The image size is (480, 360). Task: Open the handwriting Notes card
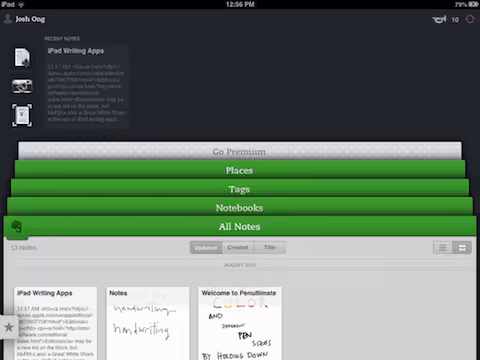point(148,323)
